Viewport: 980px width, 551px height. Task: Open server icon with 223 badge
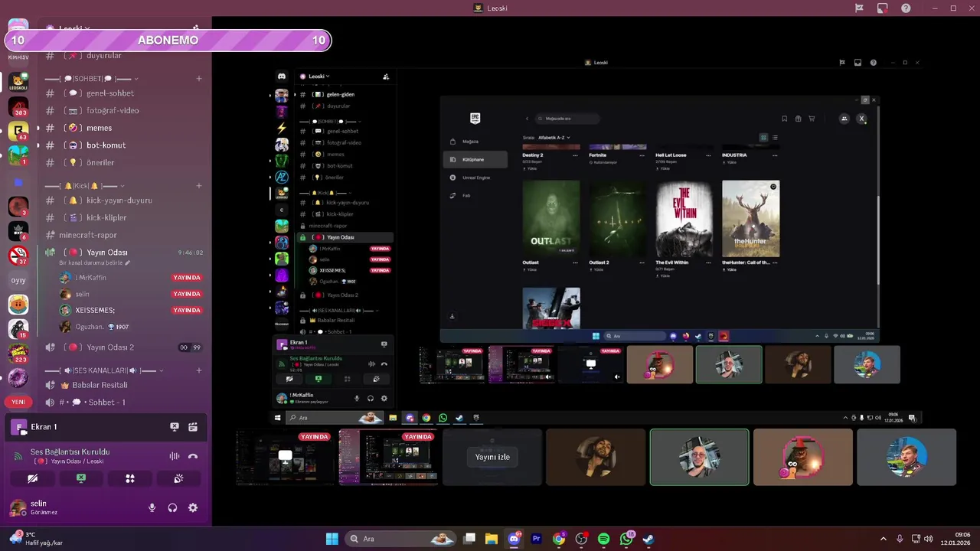(18, 353)
